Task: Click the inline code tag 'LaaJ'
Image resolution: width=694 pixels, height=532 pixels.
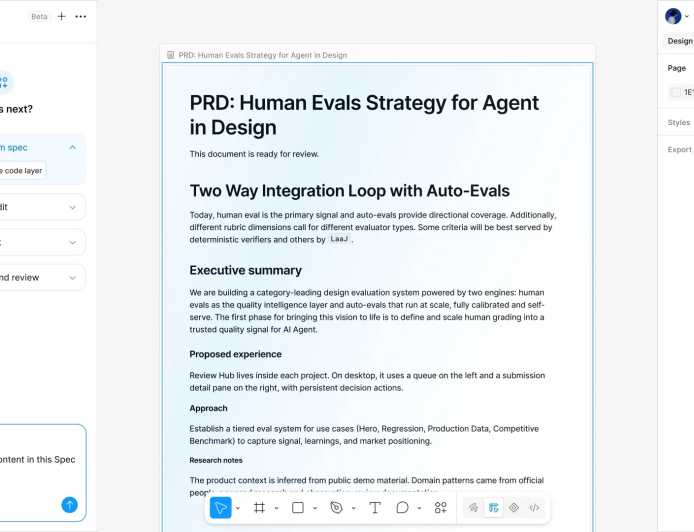Action: [x=339, y=239]
